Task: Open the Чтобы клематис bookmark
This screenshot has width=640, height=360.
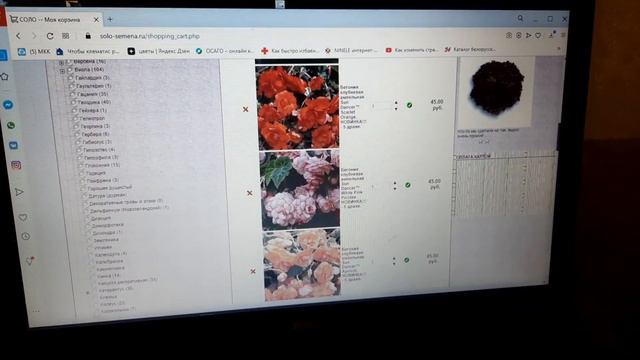Action: [x=88, y=51]
